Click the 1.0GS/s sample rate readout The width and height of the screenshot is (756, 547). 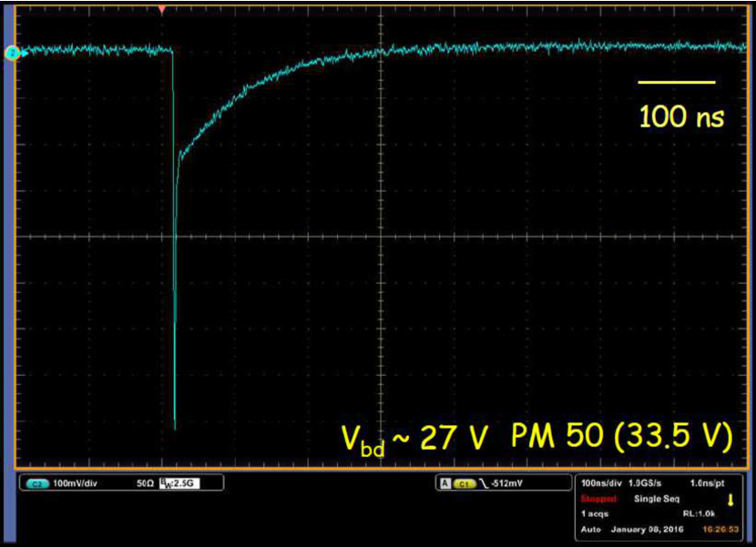coord(645,483)
